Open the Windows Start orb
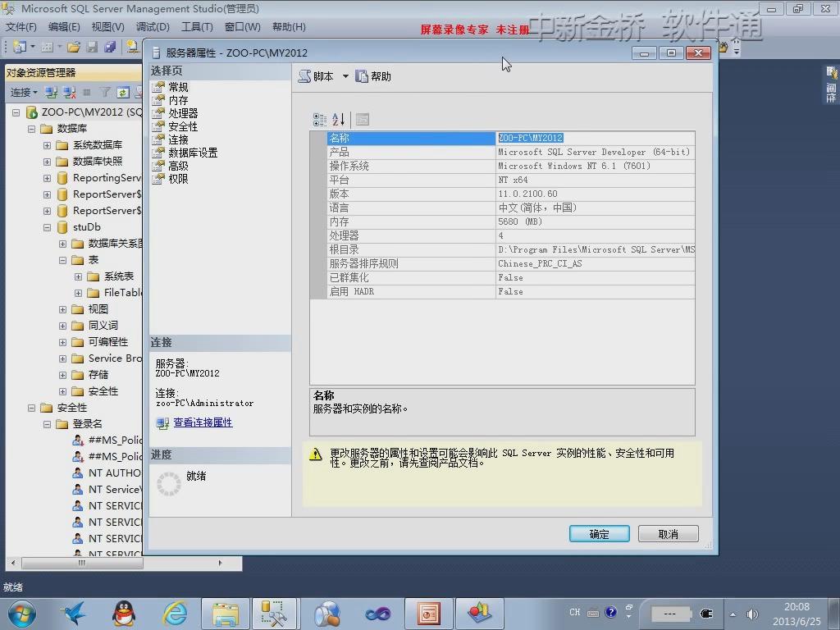The image size is (840, 630). (x=22, y=614)
